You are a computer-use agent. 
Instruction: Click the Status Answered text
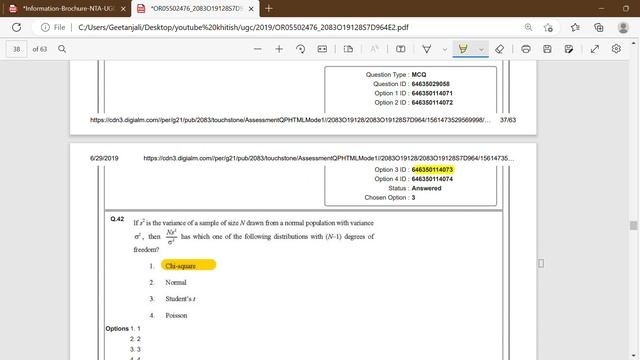coord(427,189)
